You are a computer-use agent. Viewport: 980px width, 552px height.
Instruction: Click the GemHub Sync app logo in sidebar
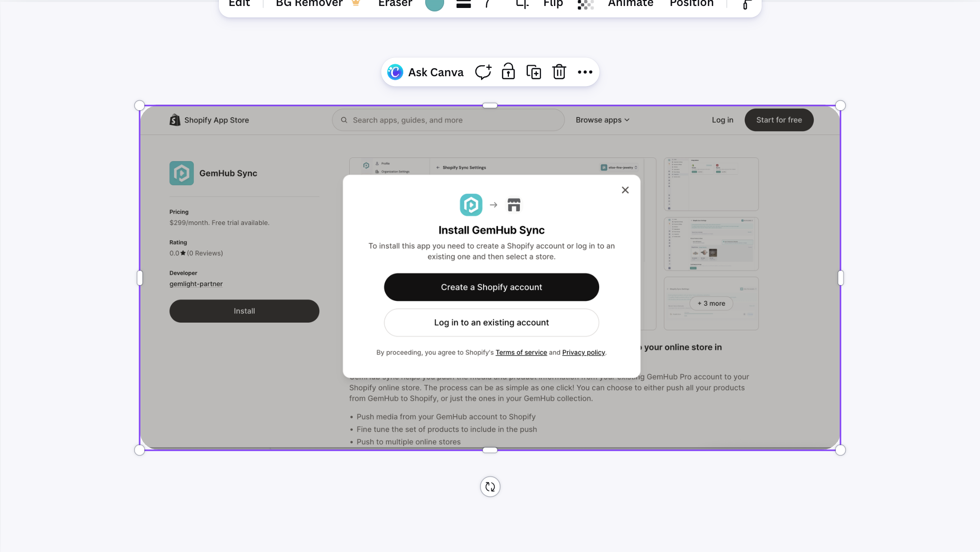181,173
